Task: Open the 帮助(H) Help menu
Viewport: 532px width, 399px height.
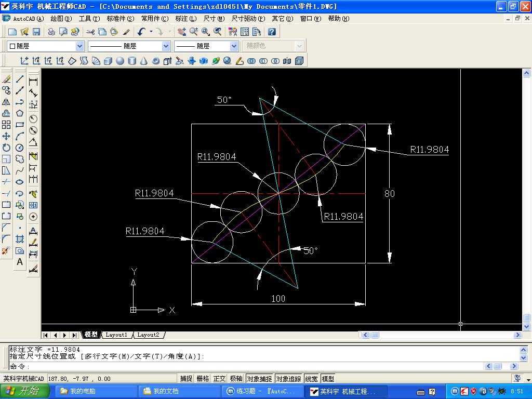Action: click(339, 19)
